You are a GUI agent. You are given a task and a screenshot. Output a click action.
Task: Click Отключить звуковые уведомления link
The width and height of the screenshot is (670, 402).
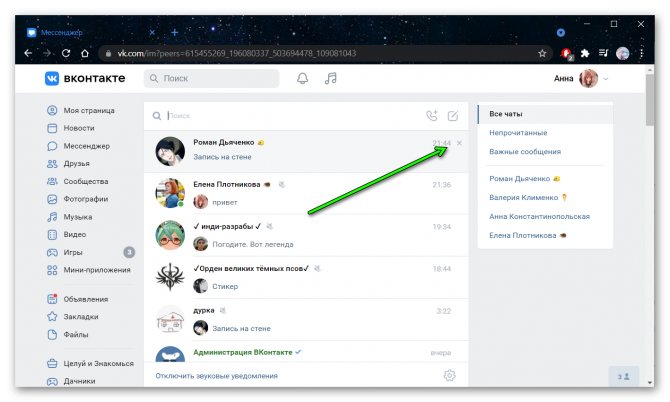tap(217, 376)
